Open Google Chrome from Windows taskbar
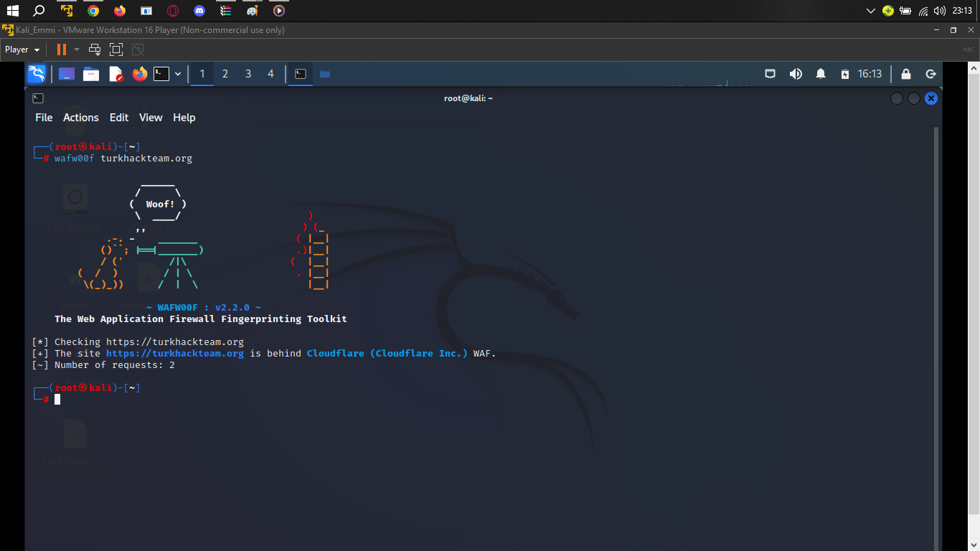Viewport: 980px width, 551px height. (x=93, y=11)
